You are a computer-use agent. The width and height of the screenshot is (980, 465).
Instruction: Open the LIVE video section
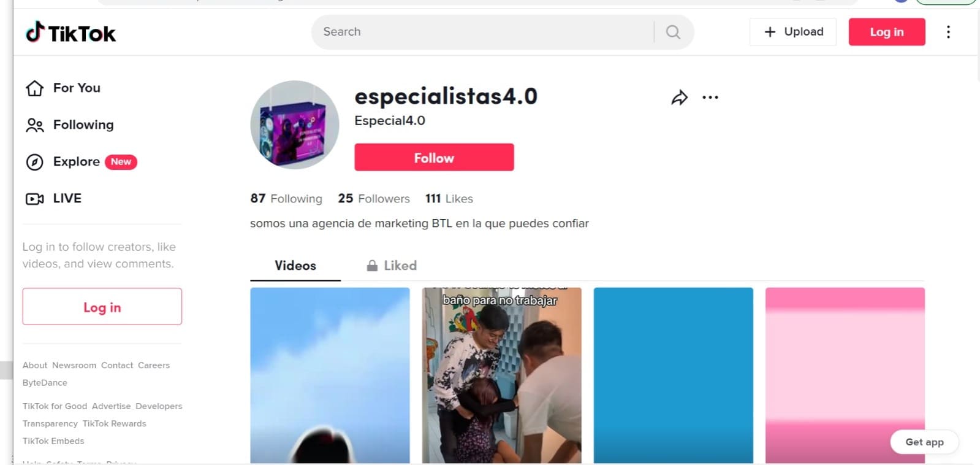(x=53, y=199)
